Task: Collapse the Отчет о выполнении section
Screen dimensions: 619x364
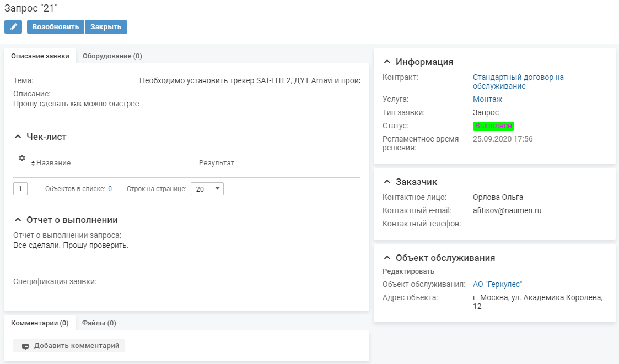Action: coord(18,220)
